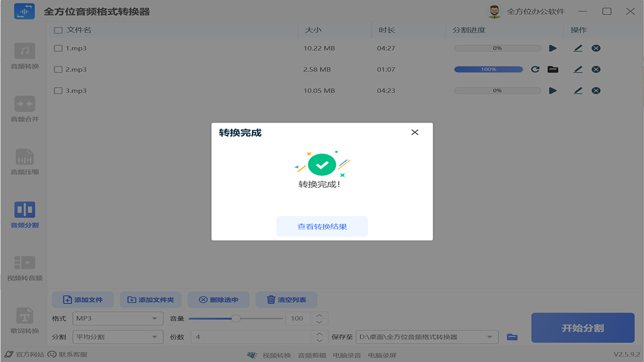Open the 保存至 path dropdown
Screen dimensions: 644x362
coord(427,337)
